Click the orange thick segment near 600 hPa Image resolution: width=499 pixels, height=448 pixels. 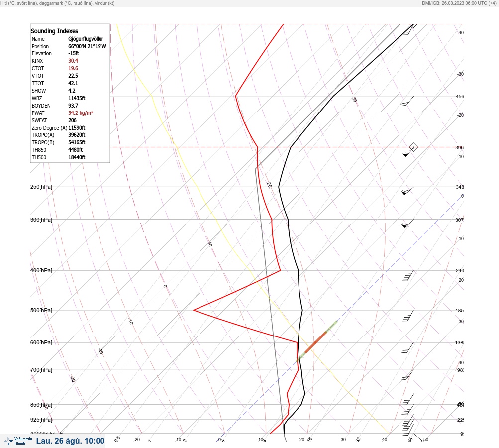(x=316, y=342)
